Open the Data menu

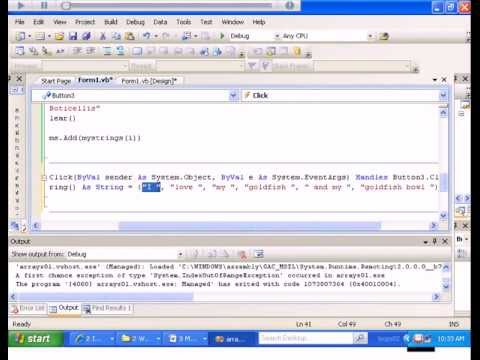[160, 22]
